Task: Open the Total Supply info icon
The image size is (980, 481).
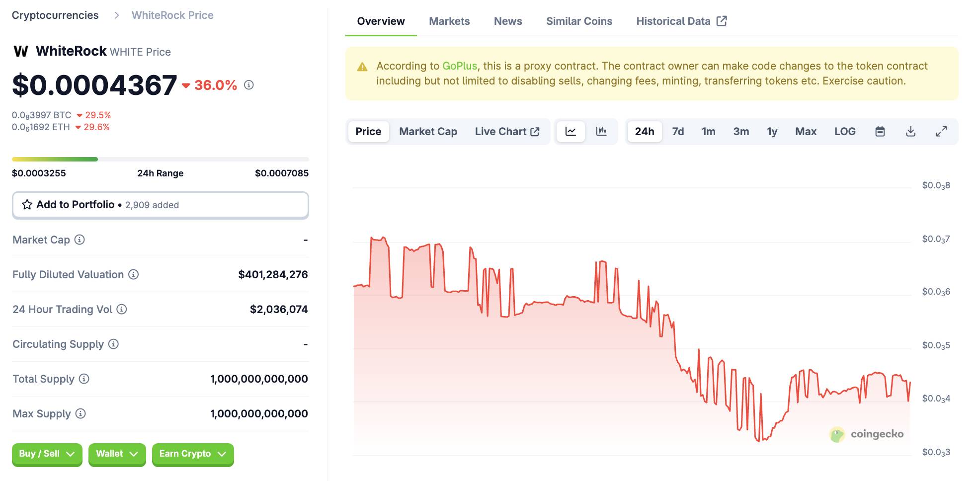Action: 84,379
